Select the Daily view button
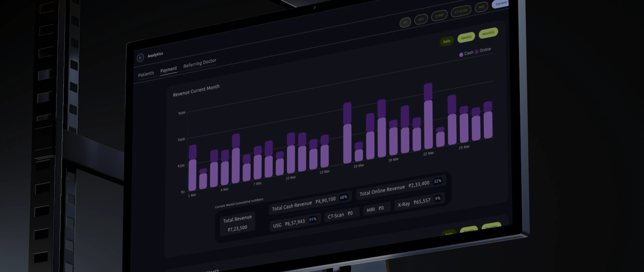 [447, 41]
